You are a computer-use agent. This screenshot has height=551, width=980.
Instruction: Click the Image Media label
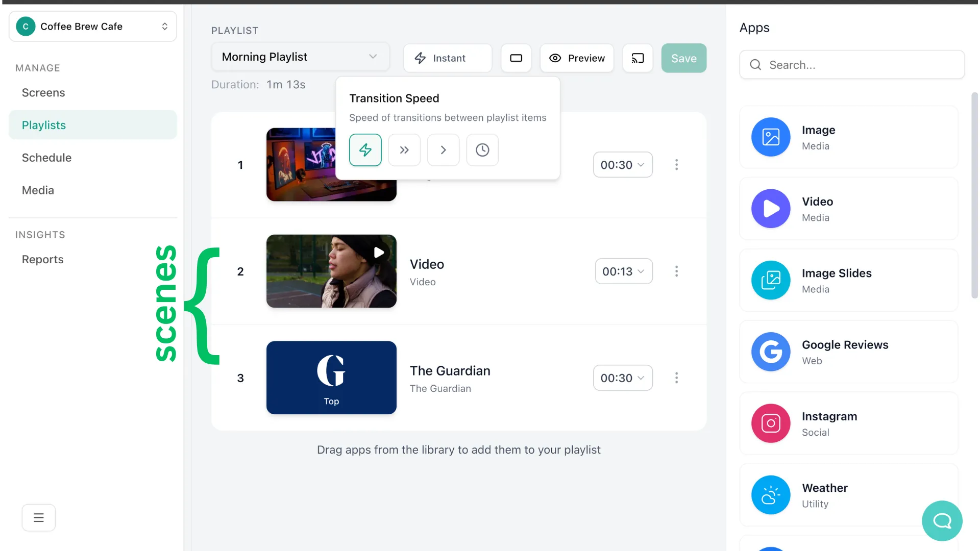pyautogui.click(x=819, y=138)
